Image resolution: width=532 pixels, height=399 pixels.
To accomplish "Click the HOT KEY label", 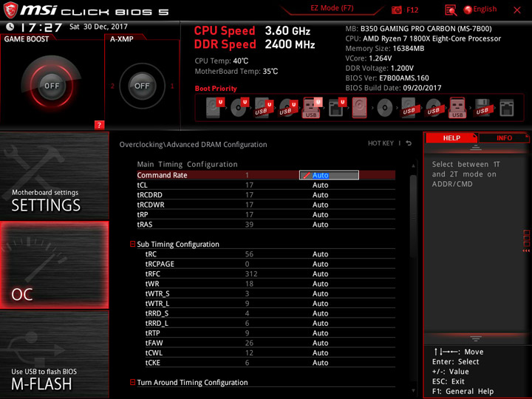I will click(x=381, y=143).
